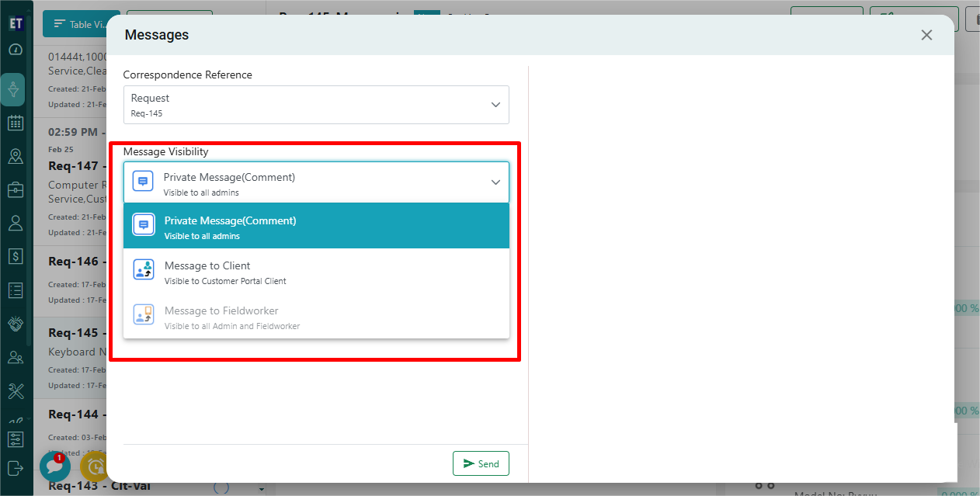
Task: Open the map location icon in sidebar
Action: pos(16,157)
